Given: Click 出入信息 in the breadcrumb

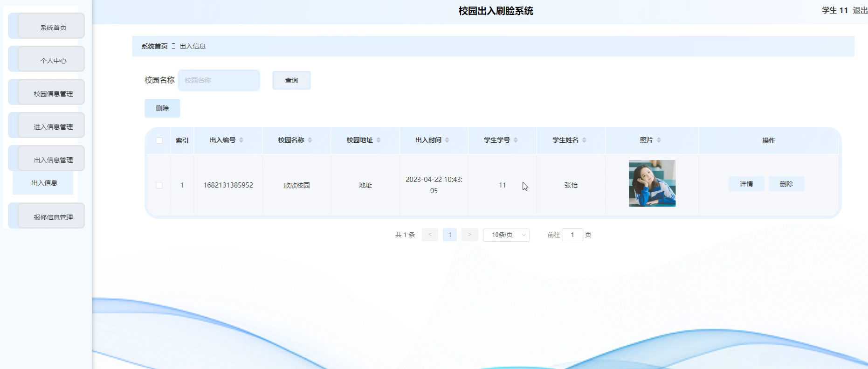Looking at the screenshot, I should coord(193,46).
